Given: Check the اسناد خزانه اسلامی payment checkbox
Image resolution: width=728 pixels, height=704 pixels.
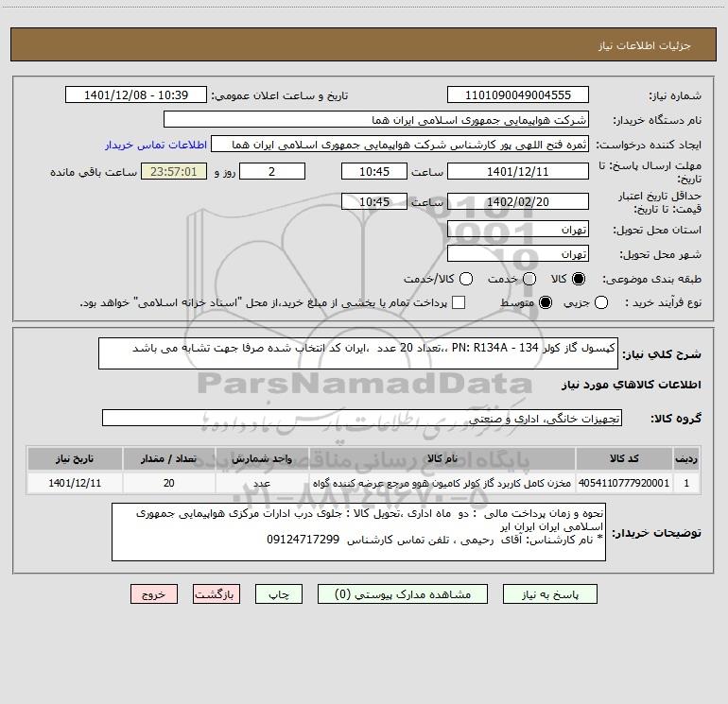Looking at the screenshot, I should coord(459,302).
